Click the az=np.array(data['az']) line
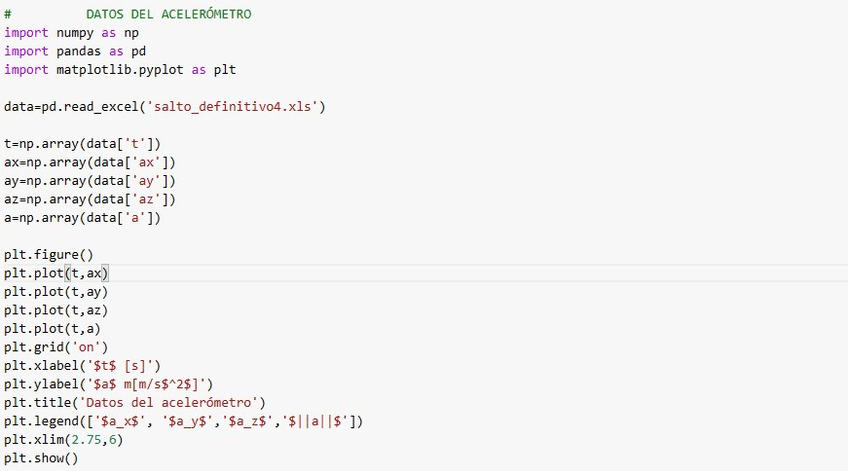Viewport: 848px width, 471px height. [89, 199]
